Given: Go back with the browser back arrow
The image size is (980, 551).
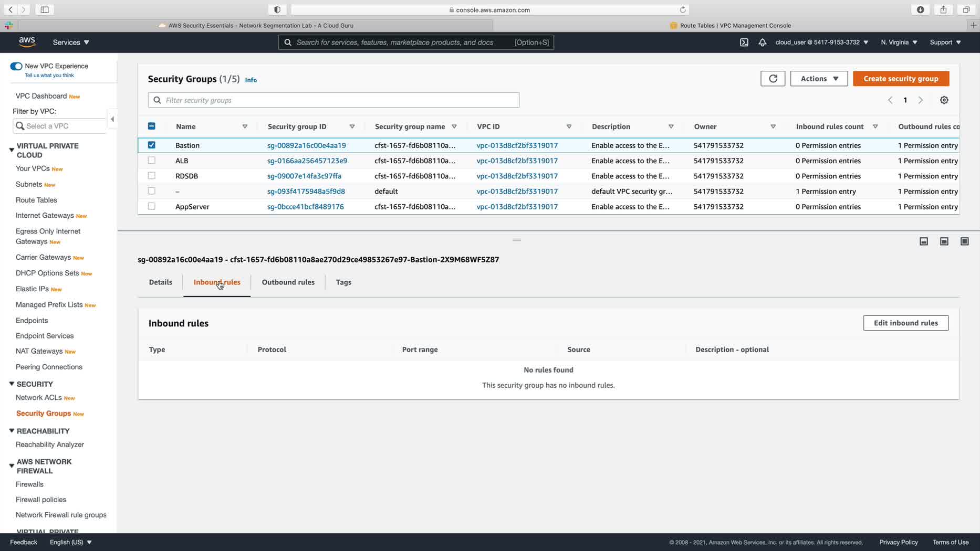Looking at the screenshot, I should coord(11,9).
